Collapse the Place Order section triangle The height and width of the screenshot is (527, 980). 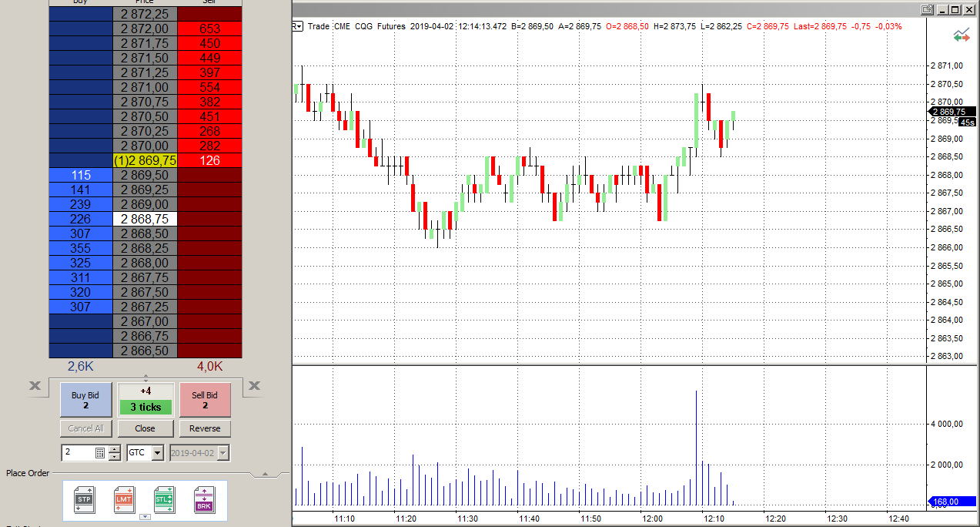pos(265,473)
